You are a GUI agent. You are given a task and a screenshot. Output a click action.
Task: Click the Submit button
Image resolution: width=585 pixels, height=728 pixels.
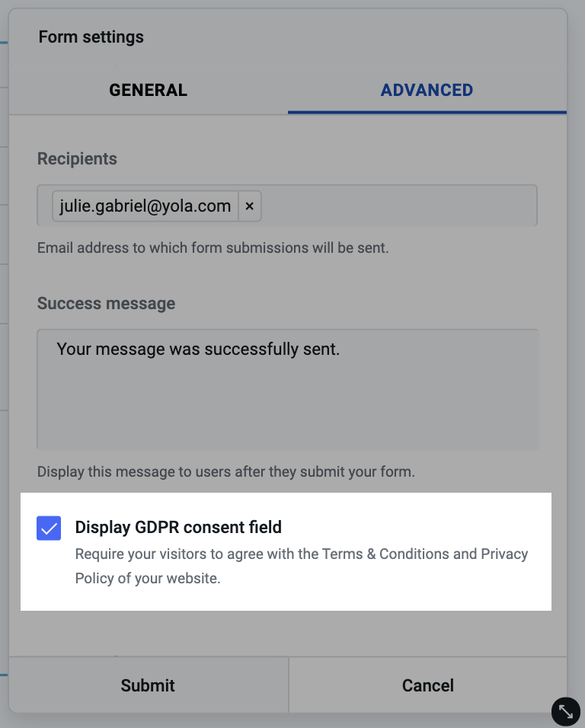[x=148, y=685]
